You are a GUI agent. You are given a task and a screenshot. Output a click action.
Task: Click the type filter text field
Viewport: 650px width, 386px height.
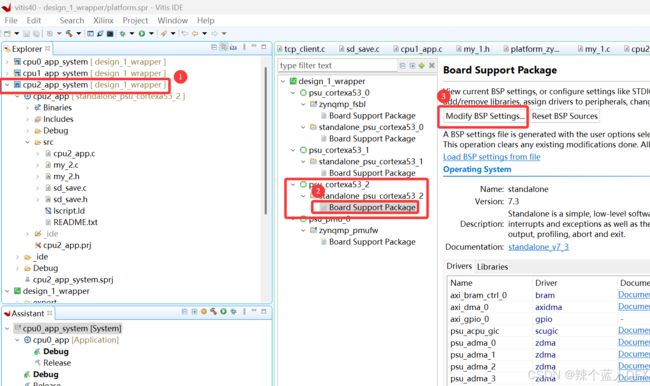click(x=338, y=66)
